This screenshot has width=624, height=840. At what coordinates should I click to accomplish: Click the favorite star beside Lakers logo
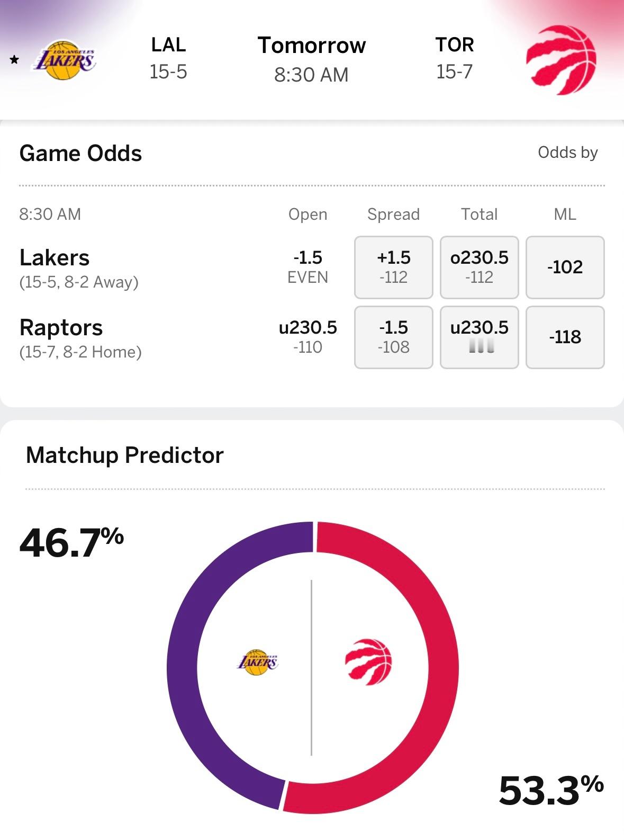pyautogui.click(x=14, y=60)
